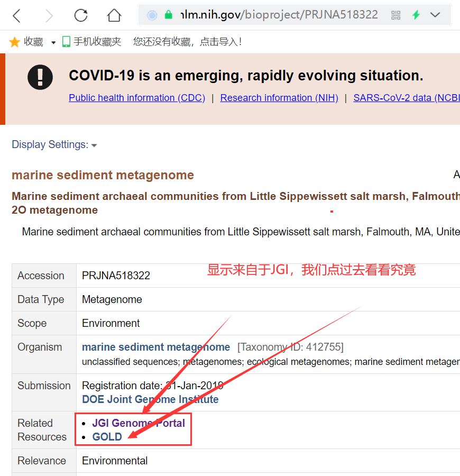Click the import favorites prompt 点击导入
The width and height of the screenshot is (460, 476).
point(220,42)
